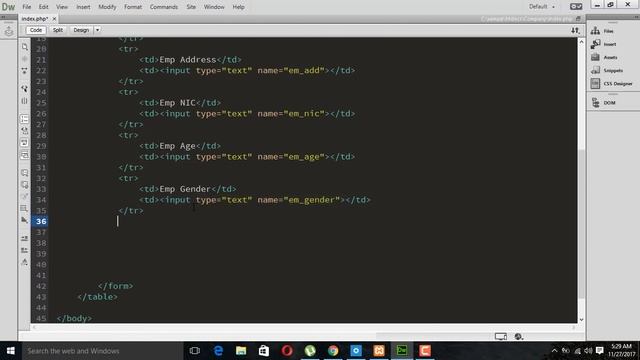Open the Insert menu
The height and width of the screenshot is (360, 640).
click(83, 7)
